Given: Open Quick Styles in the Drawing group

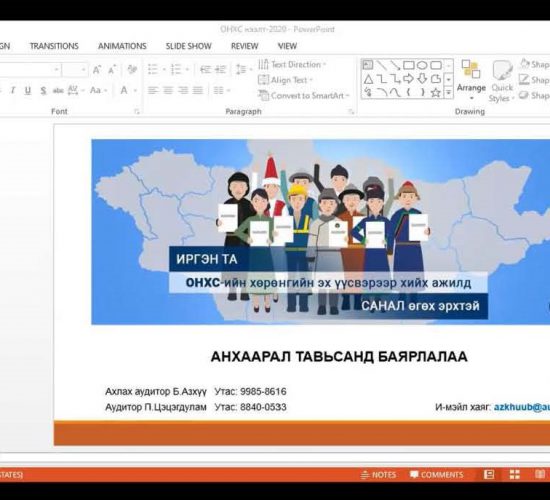Looking at the screenshot, I should point(502,81).
